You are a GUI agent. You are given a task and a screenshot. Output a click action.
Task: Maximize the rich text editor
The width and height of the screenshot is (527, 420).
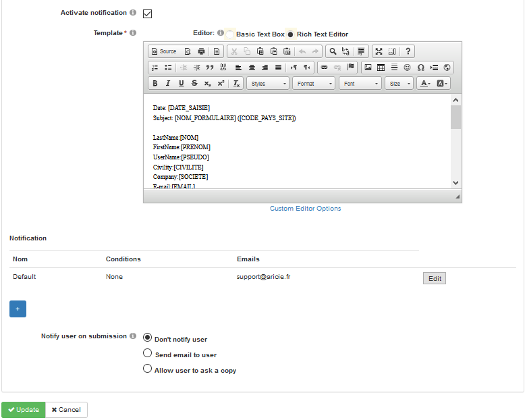pos(379,51)
